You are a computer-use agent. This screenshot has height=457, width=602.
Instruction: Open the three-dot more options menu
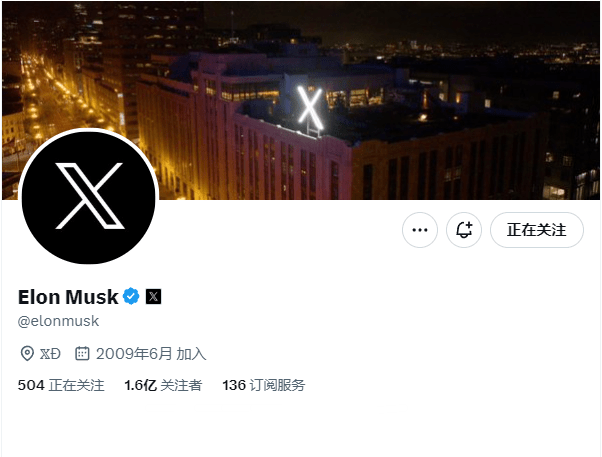[420, 230]
